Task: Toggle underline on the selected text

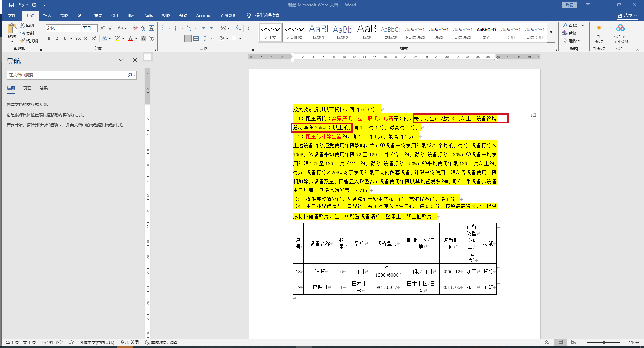Action: click(65, 38)
